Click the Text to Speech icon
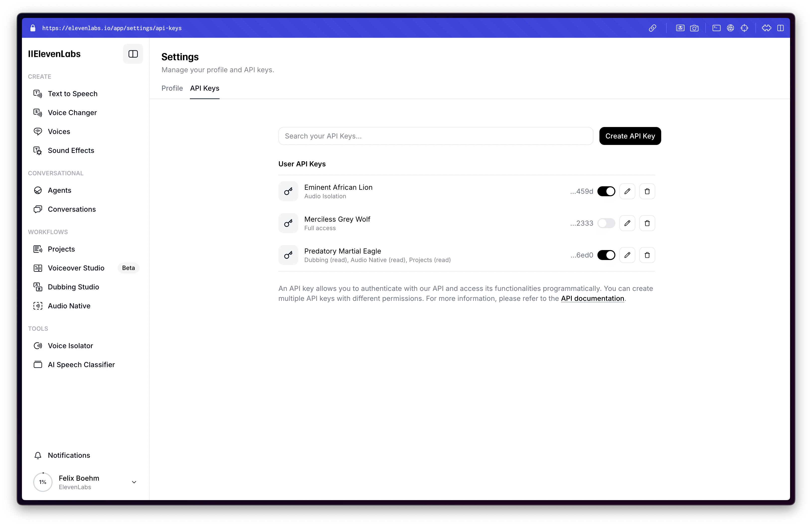This screenshot has width=812, height=526. (x=38, y=93)
